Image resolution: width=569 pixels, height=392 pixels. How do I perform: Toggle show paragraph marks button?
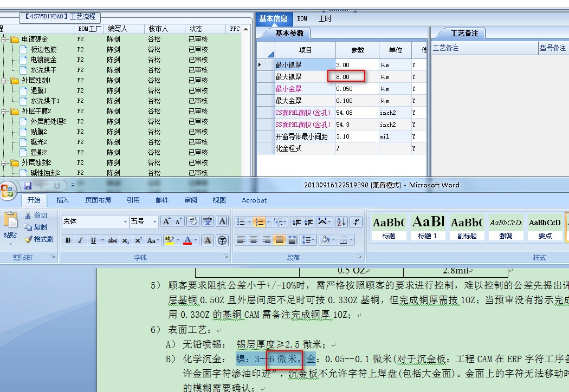[356, 221]
